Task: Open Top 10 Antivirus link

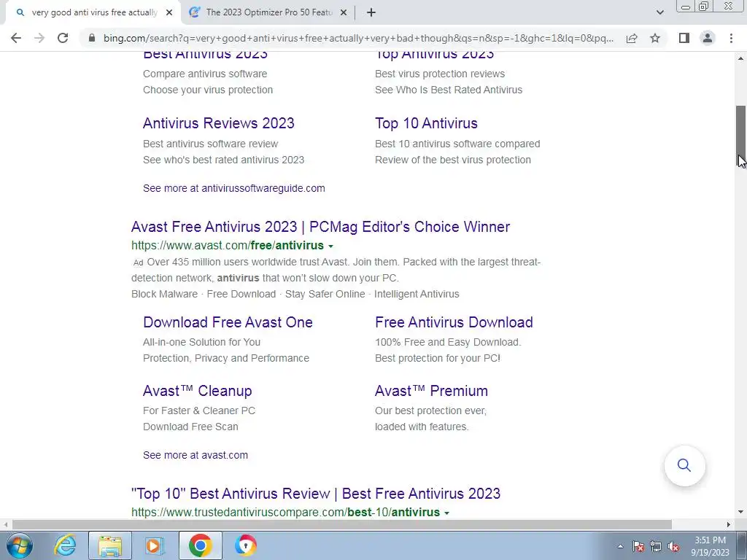Action: point(426,123)
